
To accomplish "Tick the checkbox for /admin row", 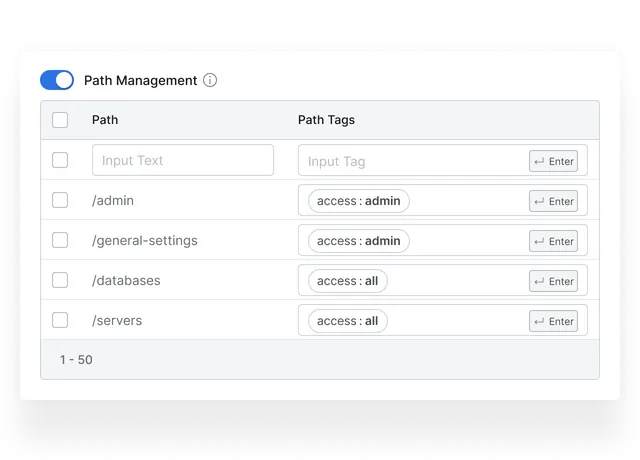I will pyautogui.click(x=60, y=200).
